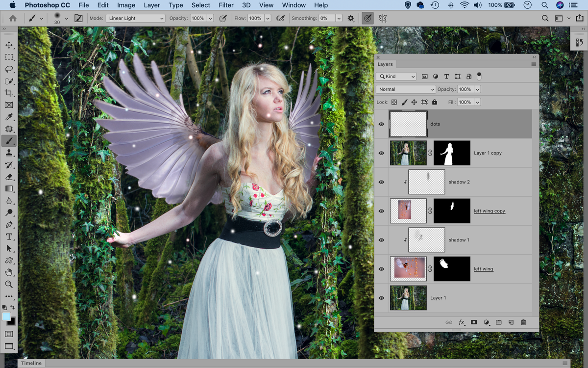Switch to the Timeline tab
The image size is (588, 368).
pyautogui.click(x=31, y=363)
